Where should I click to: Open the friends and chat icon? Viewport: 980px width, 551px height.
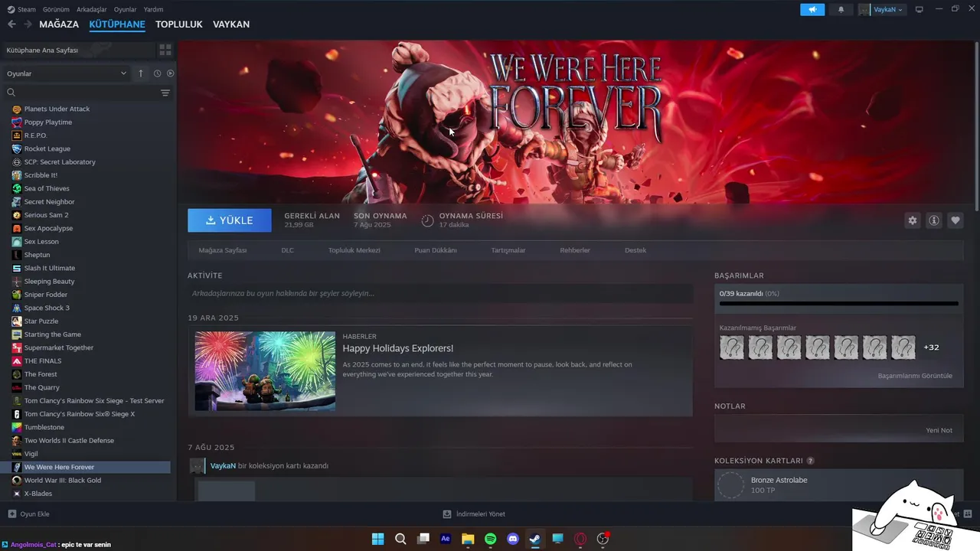968,514
